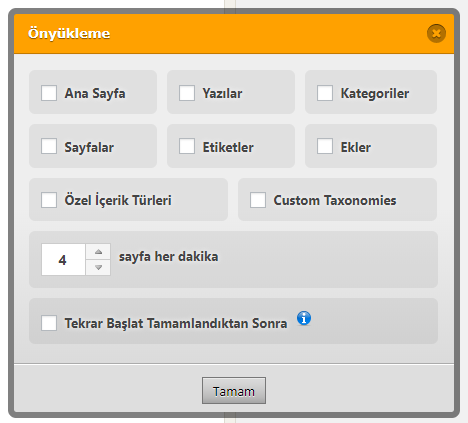Select the Etiketler checkbox
468x423 pixels.
click(187, 146)
